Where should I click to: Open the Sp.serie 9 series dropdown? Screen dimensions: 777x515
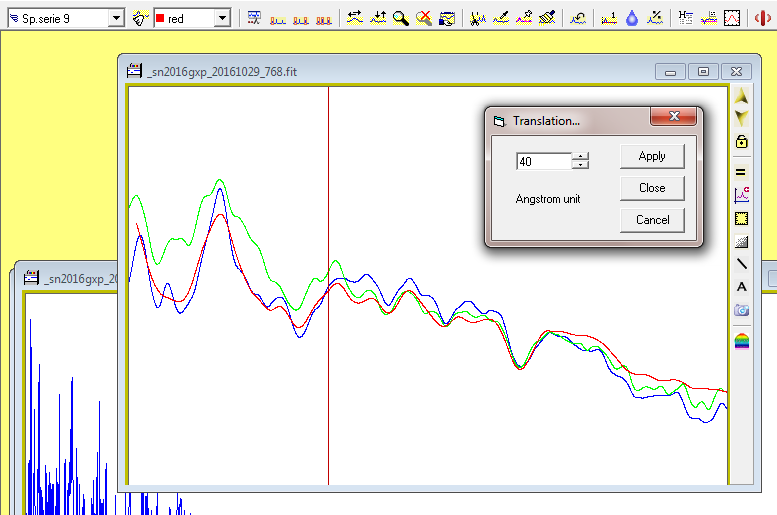[116, 18]
